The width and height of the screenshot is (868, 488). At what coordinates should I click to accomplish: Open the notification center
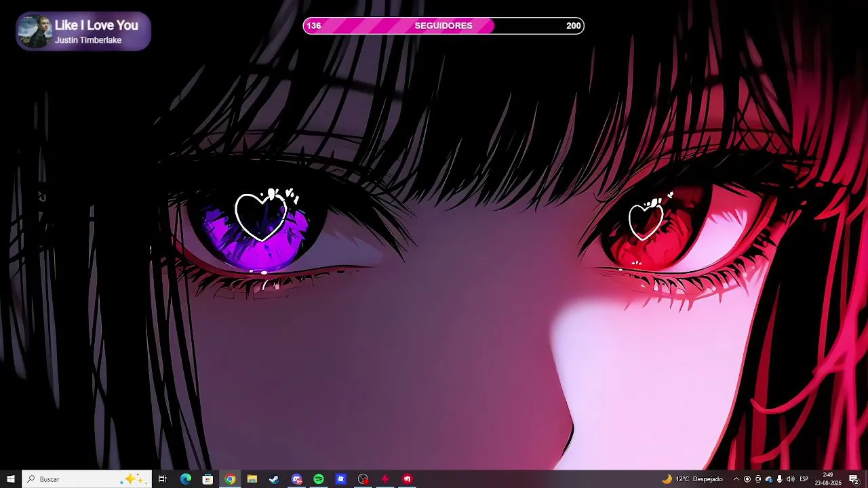coord(854,479)
